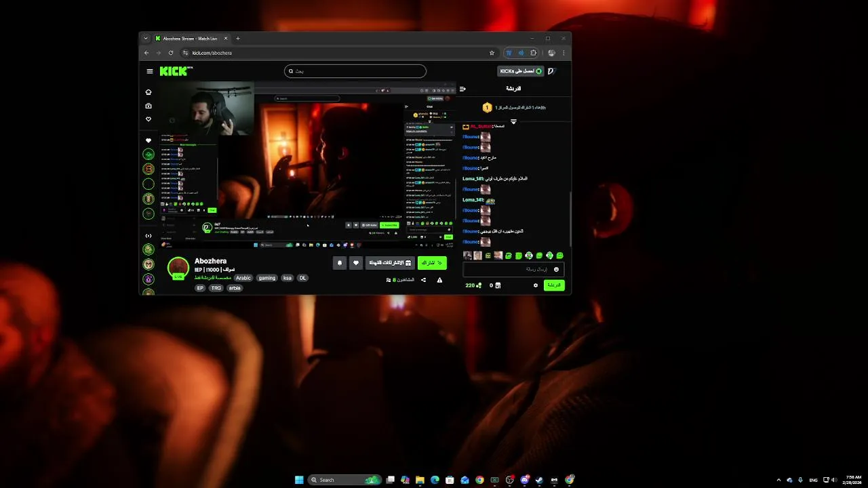
Task: Open Steam from the taskbar
Action: [x=539, y=480]
